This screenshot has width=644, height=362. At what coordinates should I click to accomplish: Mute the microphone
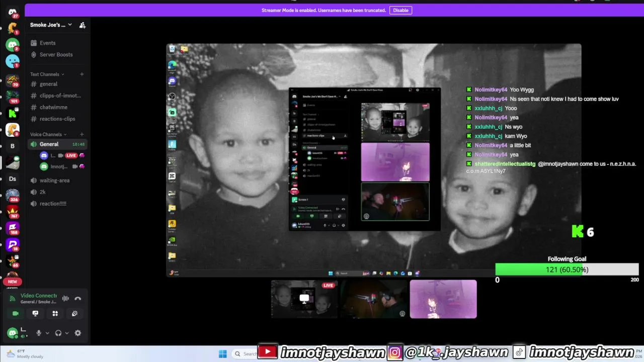tap(39, 333)
